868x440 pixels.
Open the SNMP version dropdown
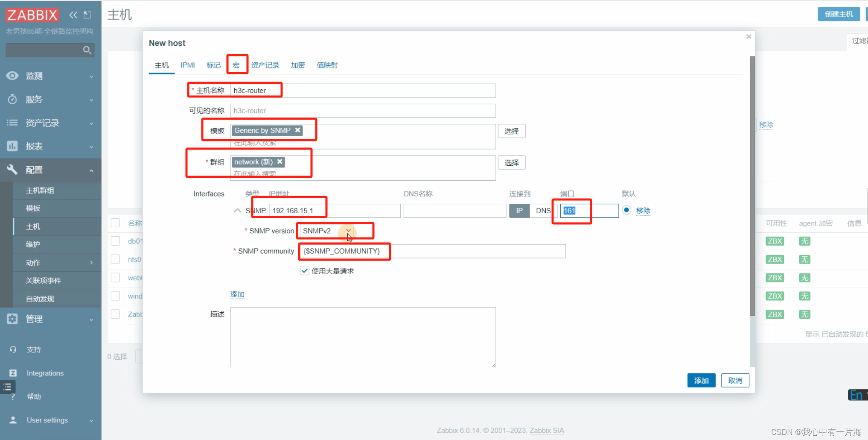tap(326, 231)
